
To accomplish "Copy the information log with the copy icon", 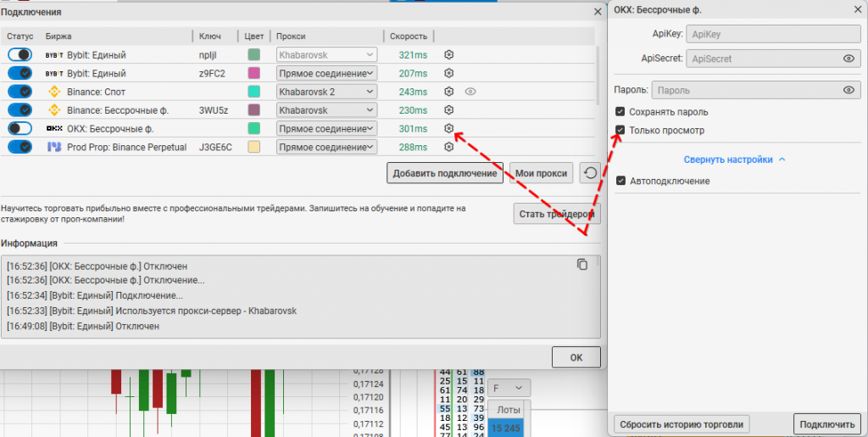I will 581,264.
